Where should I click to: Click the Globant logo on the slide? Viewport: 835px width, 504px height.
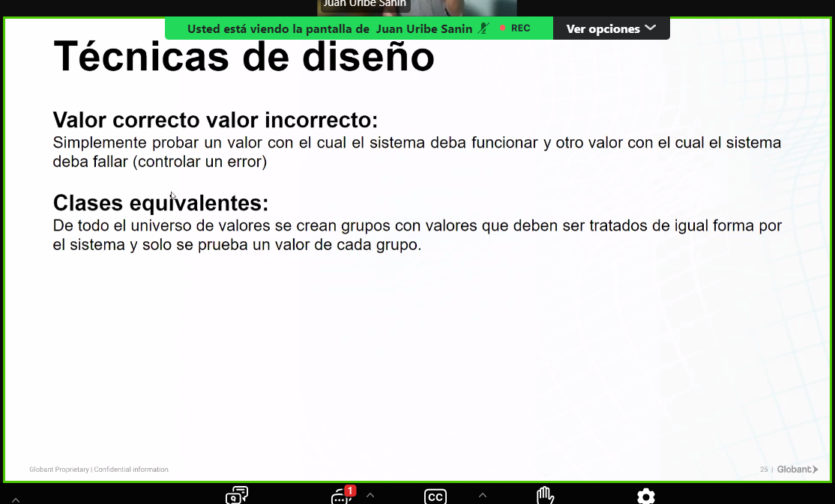pyautogui.click(x=798, y=470)
